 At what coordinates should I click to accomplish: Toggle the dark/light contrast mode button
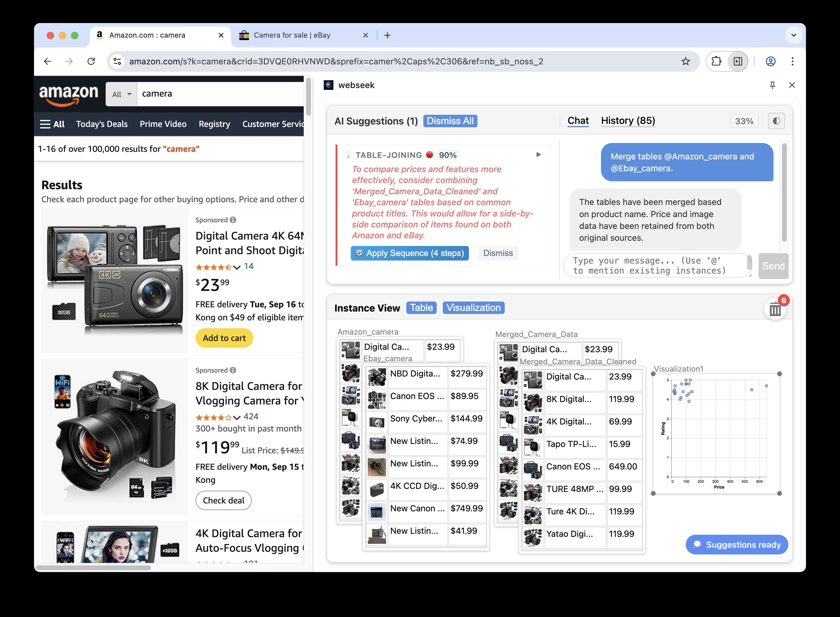coord(776,121)
